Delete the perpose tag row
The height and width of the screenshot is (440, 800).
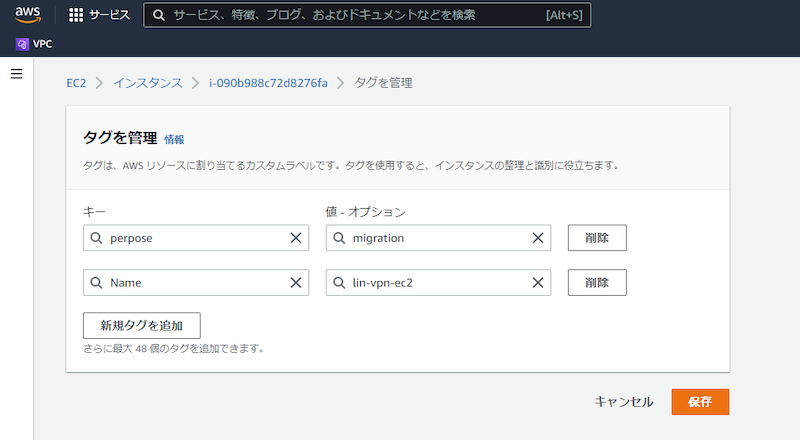[597, 238]
